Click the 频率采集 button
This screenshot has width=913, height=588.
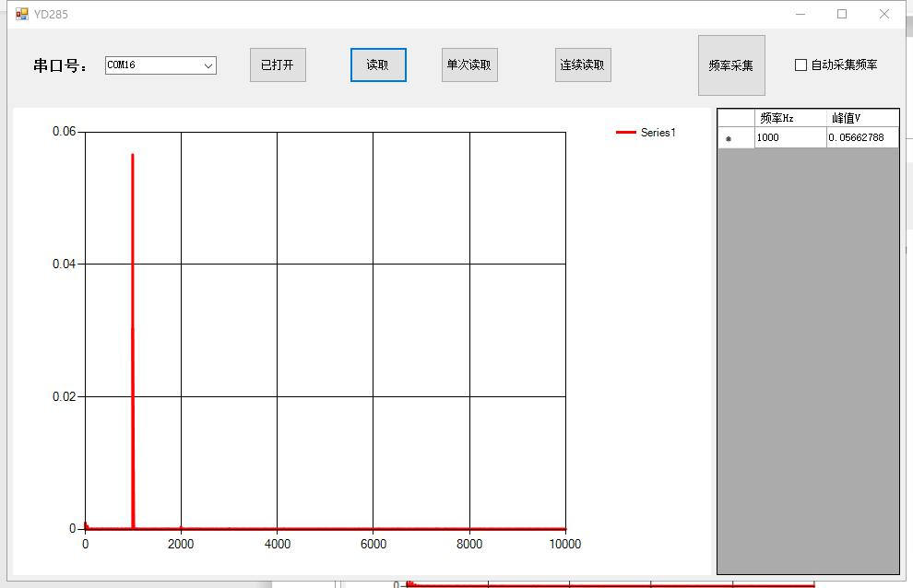pos(731,65)
